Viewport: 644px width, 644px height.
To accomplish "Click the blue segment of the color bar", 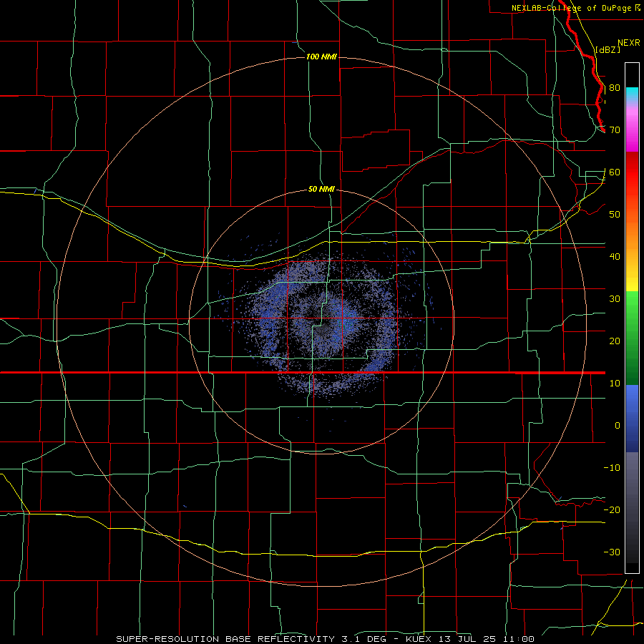I will tap(632, 418).
